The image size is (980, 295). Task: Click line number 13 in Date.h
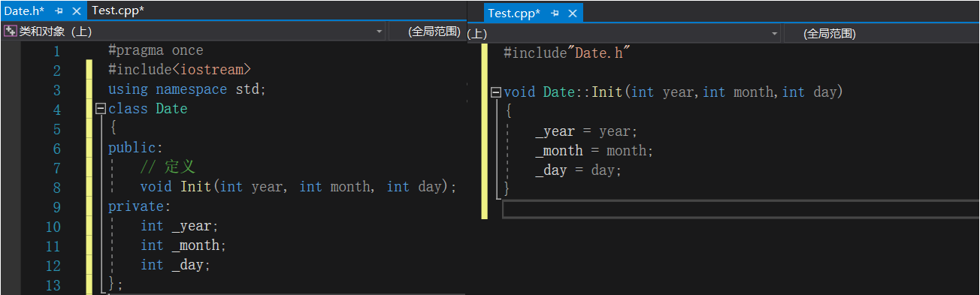pyautogui.click(x=52, y=285)
